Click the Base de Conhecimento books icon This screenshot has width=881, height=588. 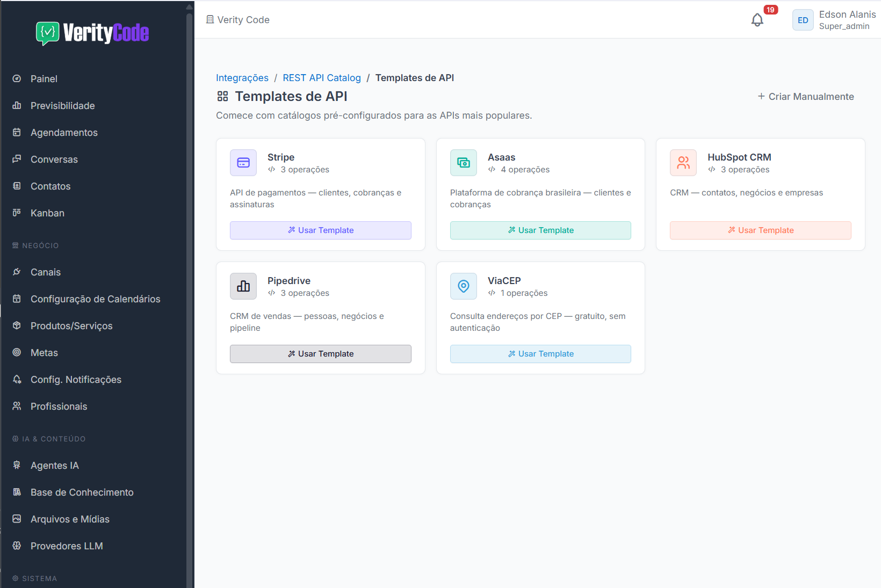17,492
